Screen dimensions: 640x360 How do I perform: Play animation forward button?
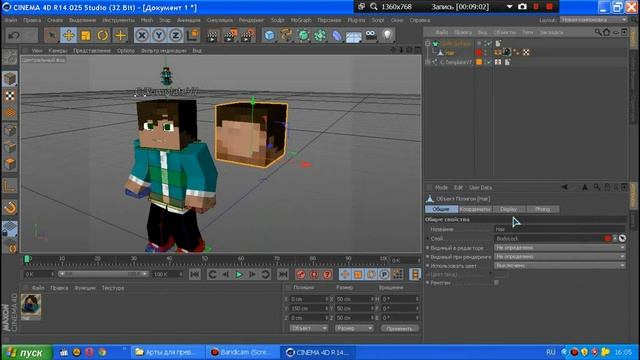coord(239,275)
